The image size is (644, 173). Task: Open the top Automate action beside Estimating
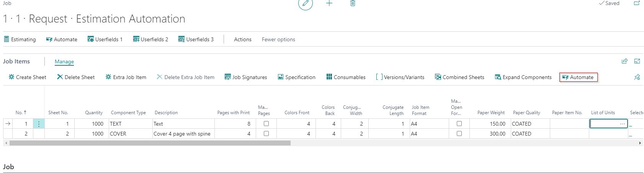pyautogui.click(x=62, y=39)
